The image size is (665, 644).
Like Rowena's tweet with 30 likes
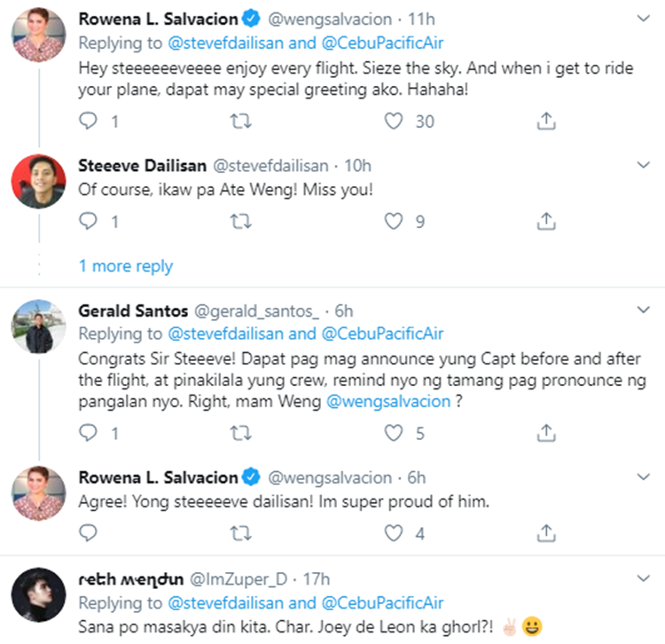coord(395,122)
